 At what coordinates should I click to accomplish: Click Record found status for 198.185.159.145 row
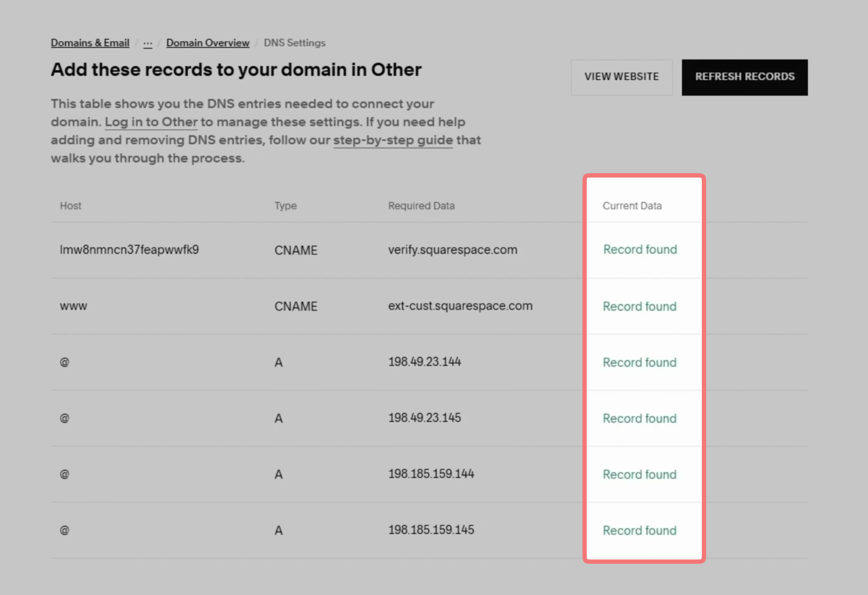pos(639,531)
